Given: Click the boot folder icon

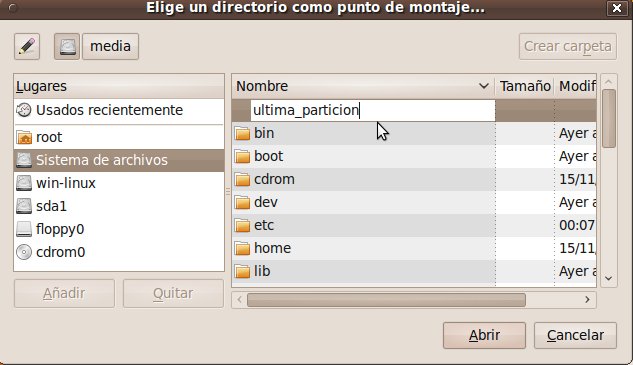Looking at the screenshot, I should (242, 156).
